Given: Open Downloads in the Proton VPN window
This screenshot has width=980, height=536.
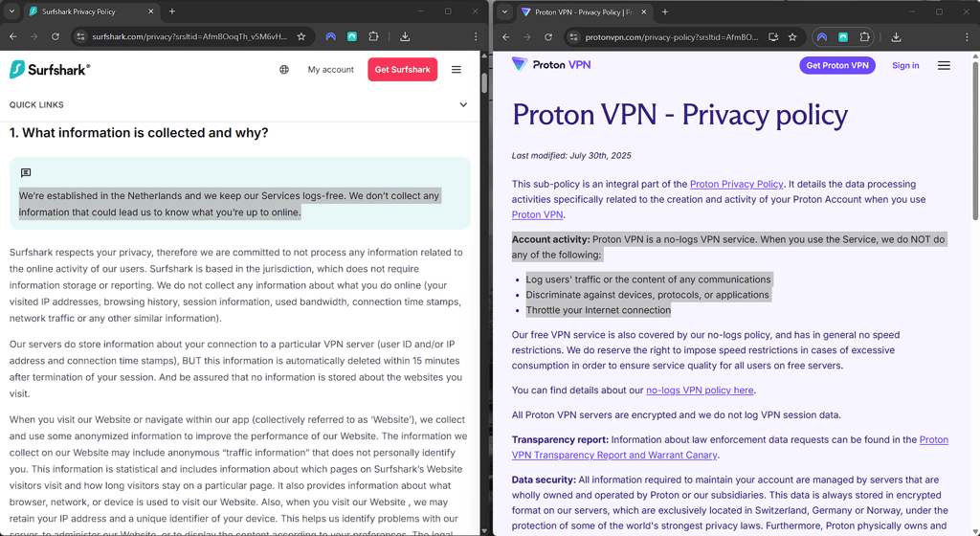Looking at the screenshot, I should [x=896, y=37].
